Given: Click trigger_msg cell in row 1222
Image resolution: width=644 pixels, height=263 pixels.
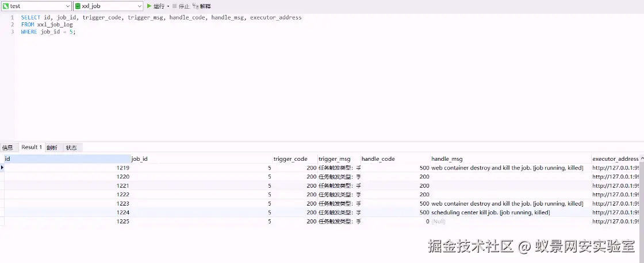Looking at the screenshot, I should coord(339,195).
